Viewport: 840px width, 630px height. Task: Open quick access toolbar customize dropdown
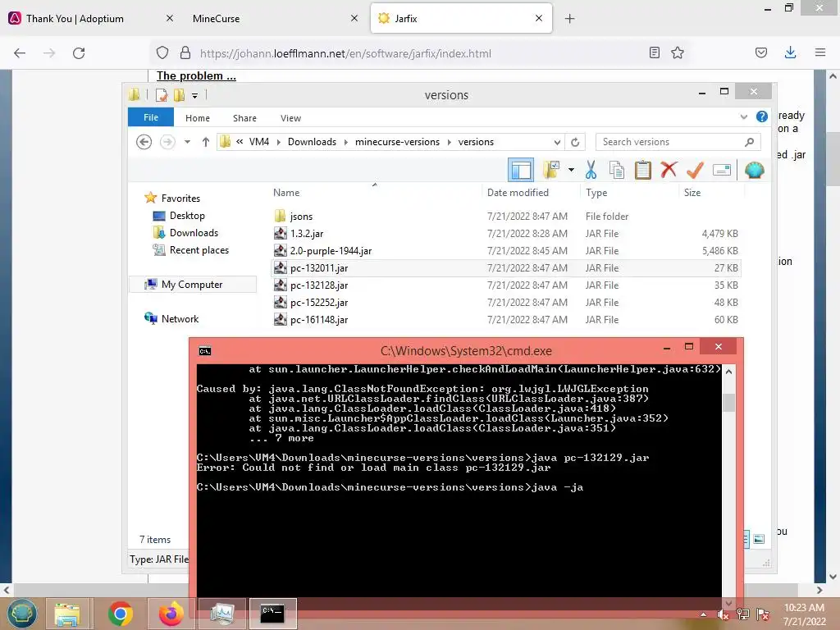195,95
